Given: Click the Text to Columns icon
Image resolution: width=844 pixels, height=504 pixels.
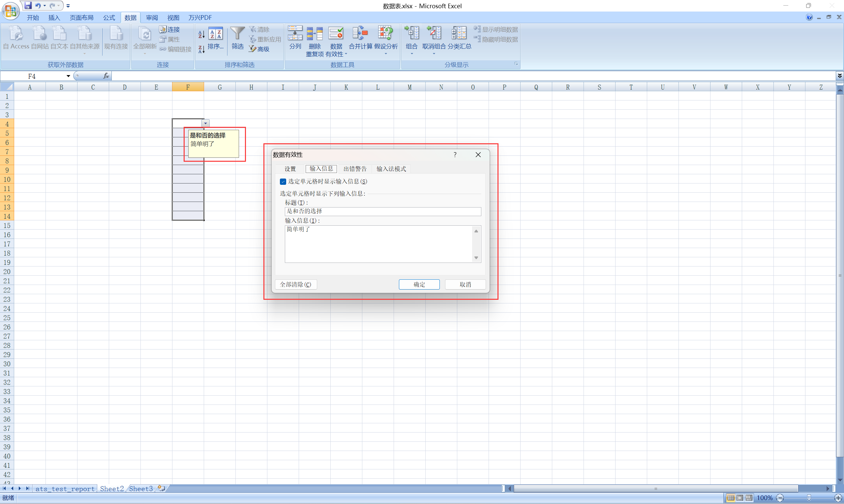Looking at the screenshot, I should [x=295, y=34].
